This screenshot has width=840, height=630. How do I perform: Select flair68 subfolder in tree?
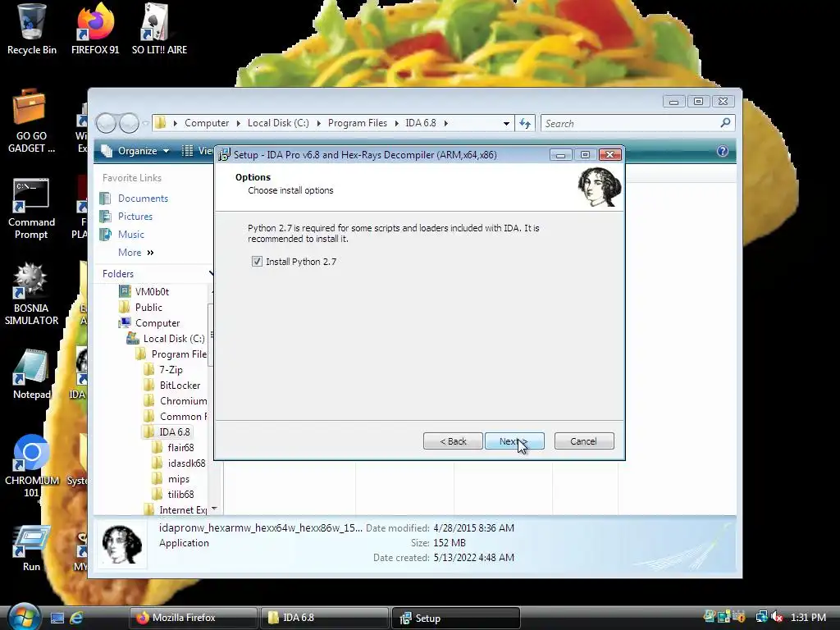point(180,447)
